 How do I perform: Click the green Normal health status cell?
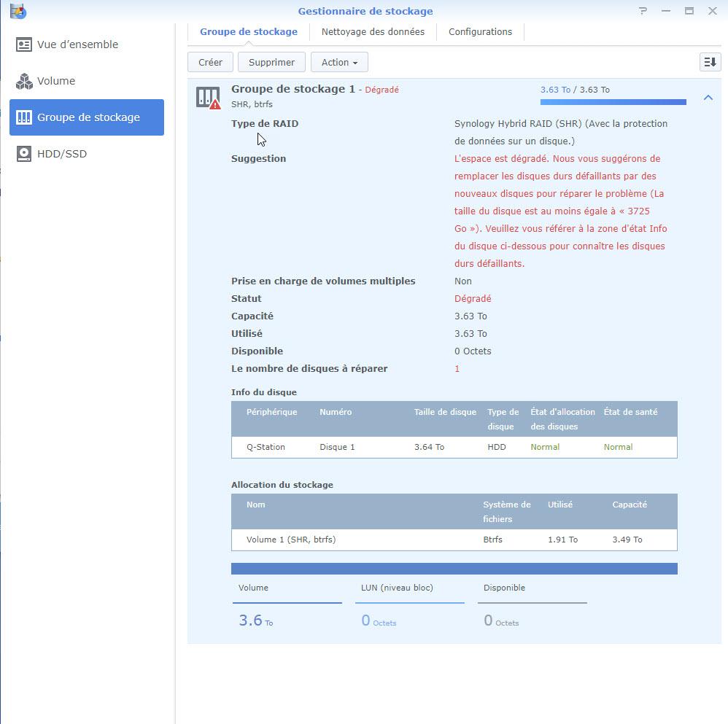tap(618, 447)
